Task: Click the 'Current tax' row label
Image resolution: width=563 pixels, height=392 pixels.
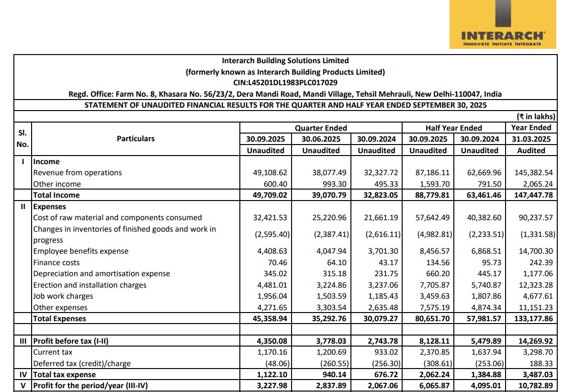Action: point(53,352)
